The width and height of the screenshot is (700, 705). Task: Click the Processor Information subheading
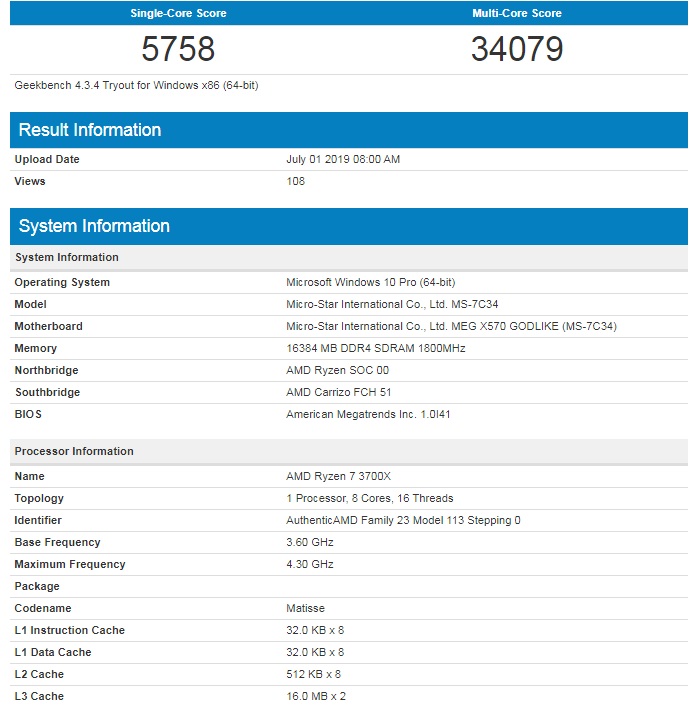coord(349,451)
